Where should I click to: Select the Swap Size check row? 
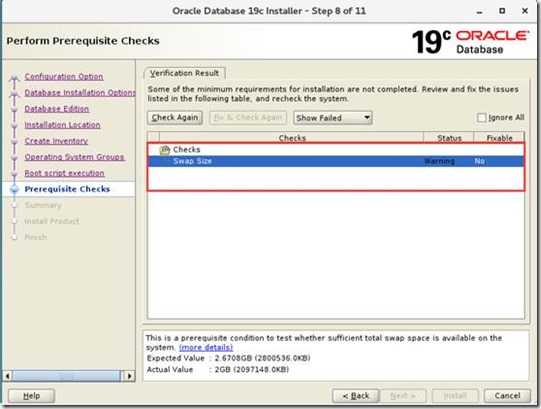click(336, 161)
